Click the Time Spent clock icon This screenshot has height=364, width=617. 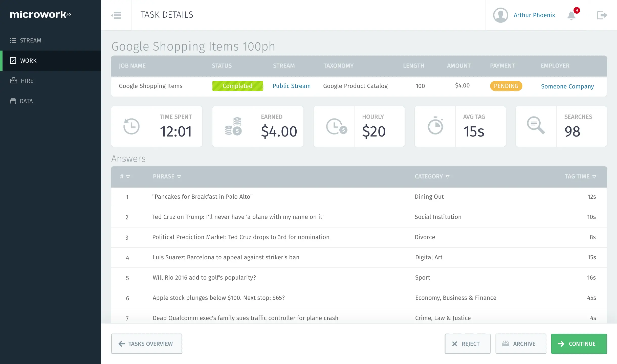(131, 126)
